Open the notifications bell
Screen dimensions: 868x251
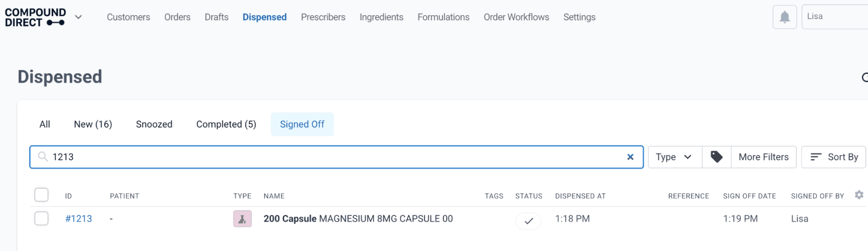784,17
